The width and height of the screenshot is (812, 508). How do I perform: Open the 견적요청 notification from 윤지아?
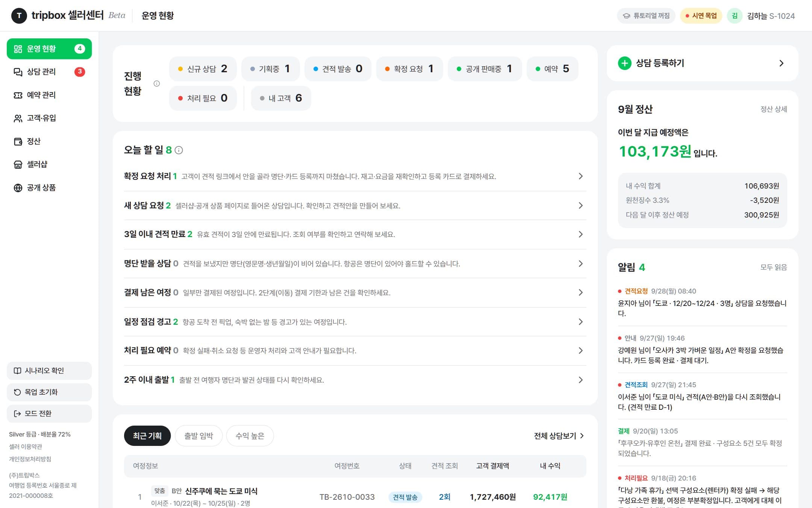pos(702,303)
